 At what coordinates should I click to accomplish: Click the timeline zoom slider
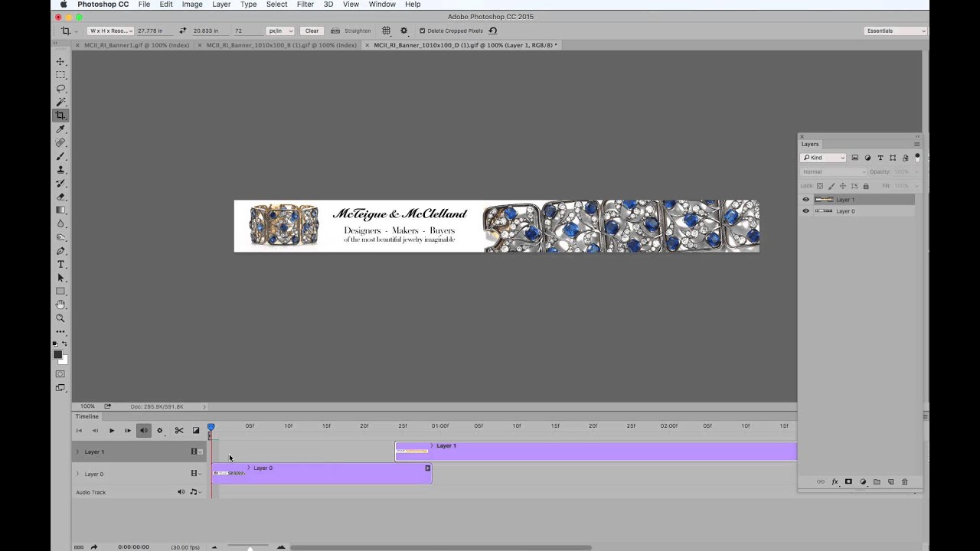pos(250,547)
